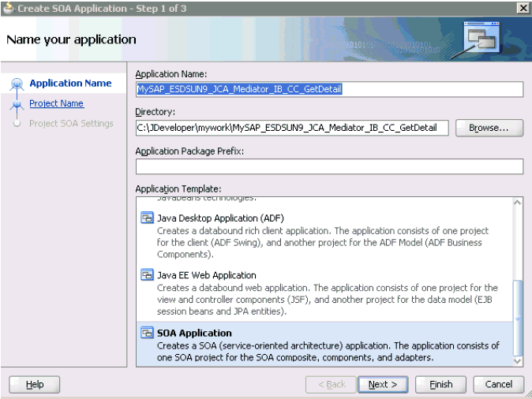Viewport: 532px width, 399px height.
Task: Click the Next > button
Action: click(x=383, y=385)
